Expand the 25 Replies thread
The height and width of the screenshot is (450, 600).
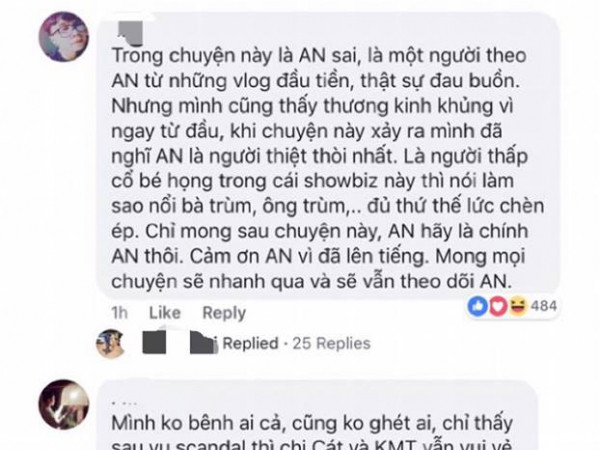[x=331, y=343]
